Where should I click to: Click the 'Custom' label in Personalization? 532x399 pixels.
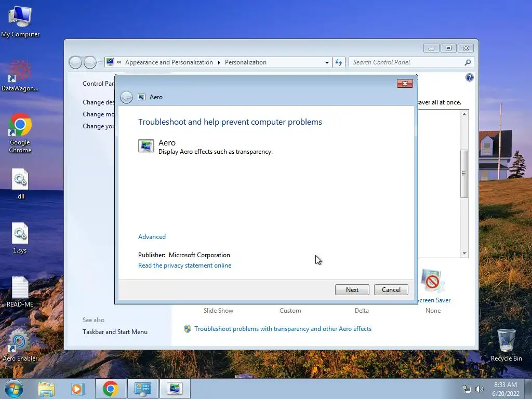click(290, 311)
